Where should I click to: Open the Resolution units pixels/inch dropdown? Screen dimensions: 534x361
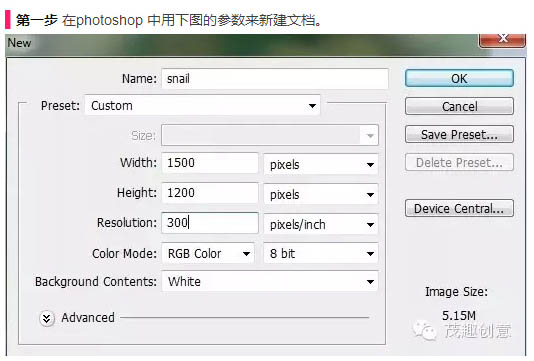point(321,224)
